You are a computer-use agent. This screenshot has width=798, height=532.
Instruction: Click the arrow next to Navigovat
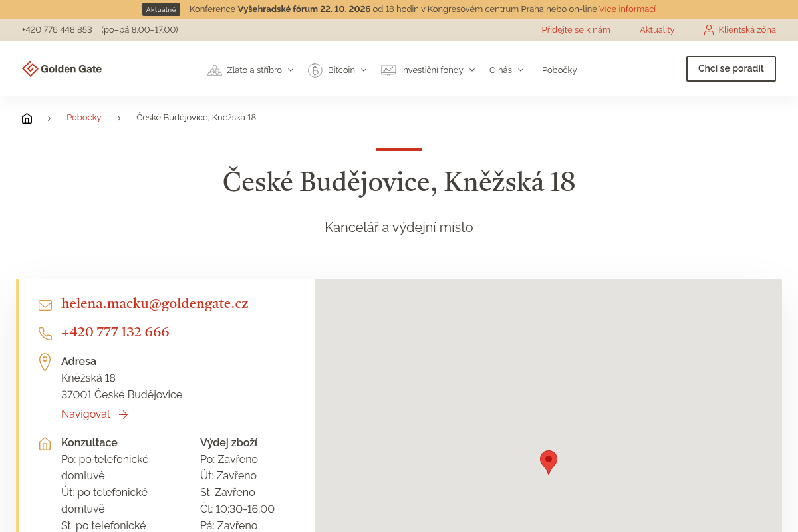coord(123,414)
